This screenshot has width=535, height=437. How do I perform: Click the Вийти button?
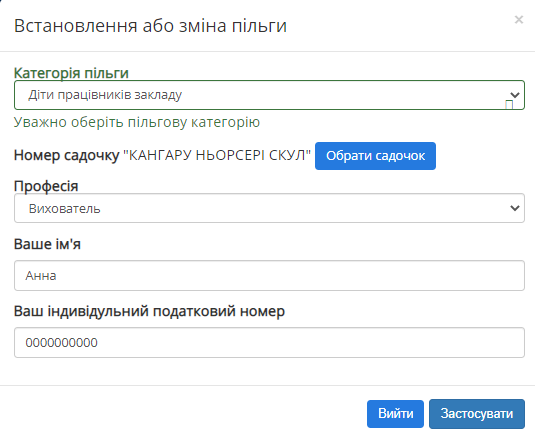point(395,414)
